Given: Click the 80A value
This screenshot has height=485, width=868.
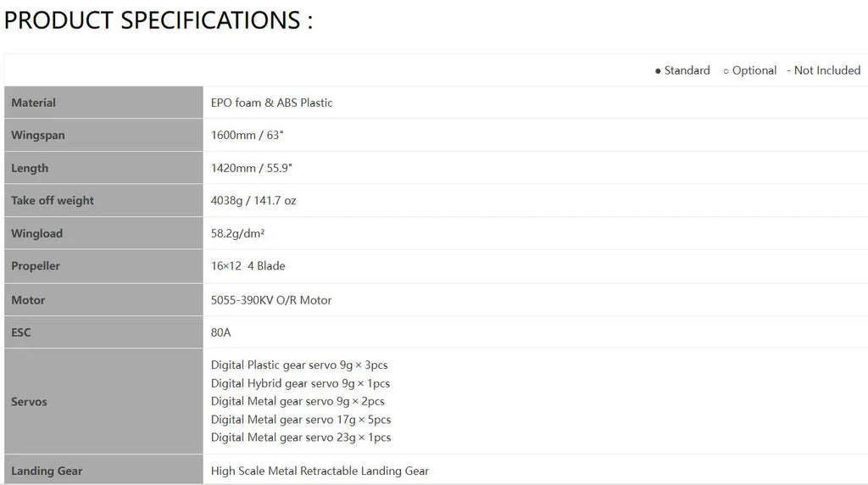Looking at the screenshot, I should pos(221,332).
